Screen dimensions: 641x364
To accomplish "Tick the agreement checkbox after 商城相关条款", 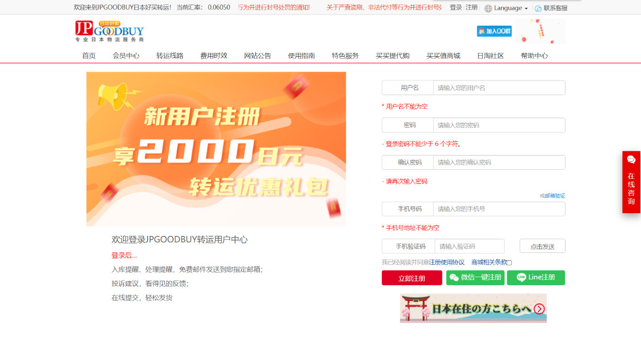I will coord(509,262).
